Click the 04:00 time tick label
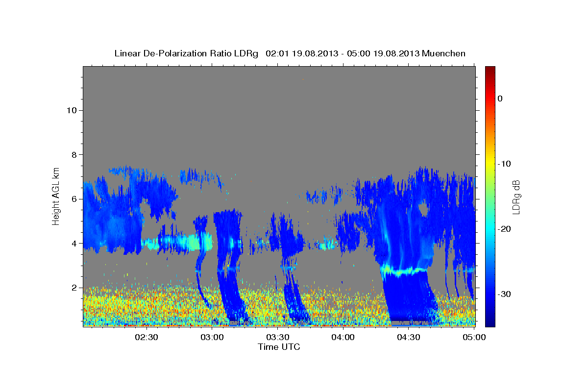This screenshot has height=392, width=588. click(x=343, y=337)
